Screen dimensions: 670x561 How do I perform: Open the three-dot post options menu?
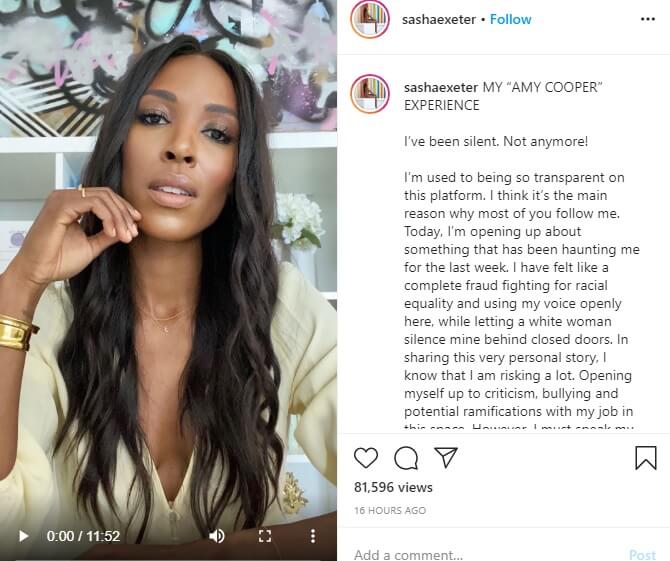[x=648, y=19]
